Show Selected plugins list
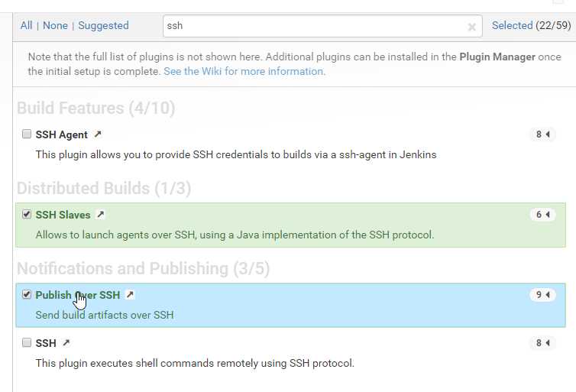This screenshot has width=576, height=392. [x=512, y=25]
